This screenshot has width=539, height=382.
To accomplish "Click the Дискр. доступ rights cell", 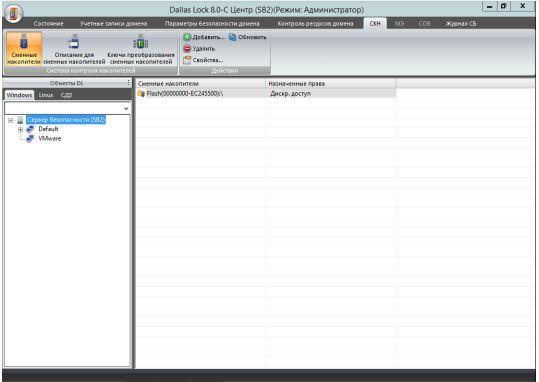I will point(331,94).
